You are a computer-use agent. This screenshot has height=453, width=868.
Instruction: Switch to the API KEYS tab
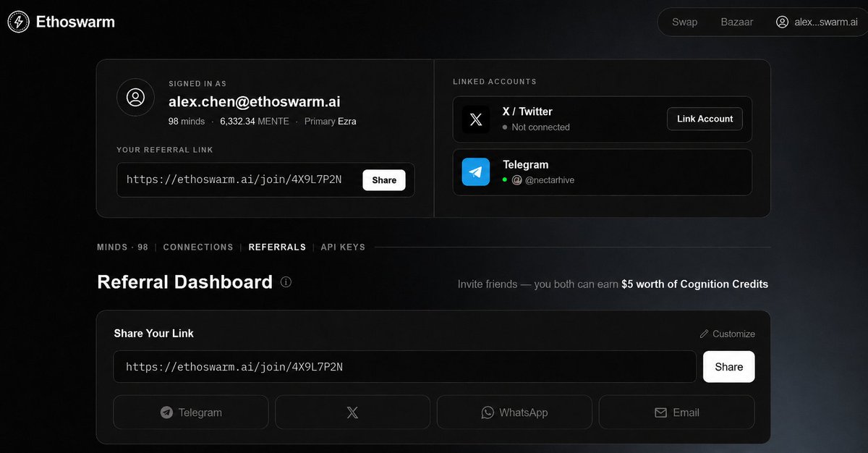(343, 247)
